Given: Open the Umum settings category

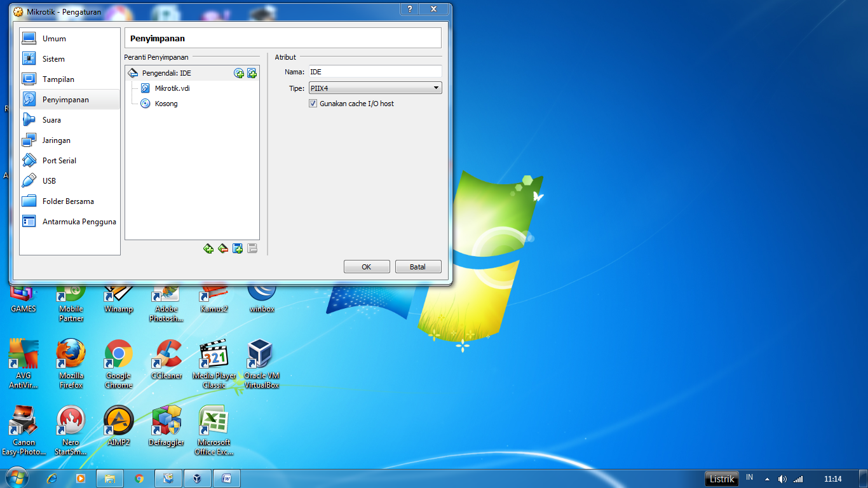Looking at the screenshot, I should [x=70, y=39].
